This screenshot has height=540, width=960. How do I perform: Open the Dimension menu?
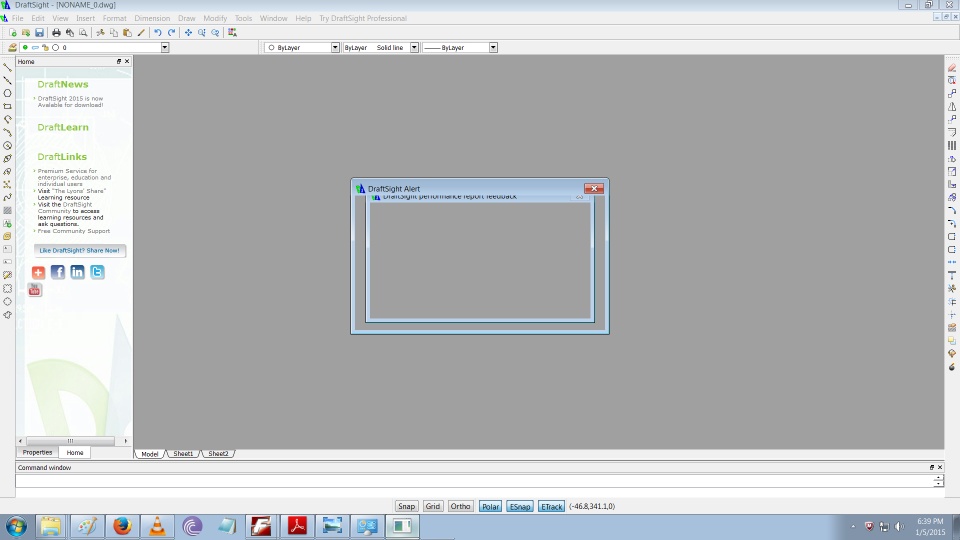pos(152,18)
